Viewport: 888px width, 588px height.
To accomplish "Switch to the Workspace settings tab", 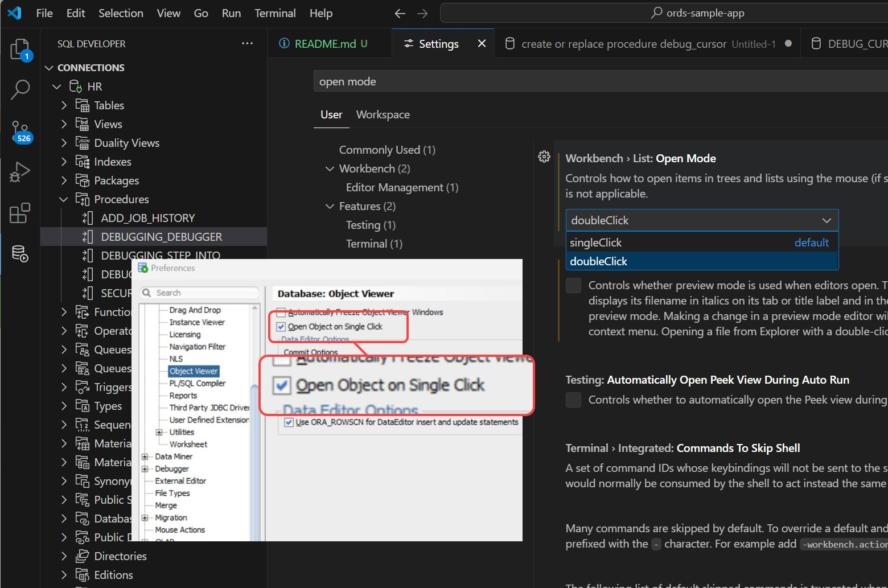I will tap(383, 114).
